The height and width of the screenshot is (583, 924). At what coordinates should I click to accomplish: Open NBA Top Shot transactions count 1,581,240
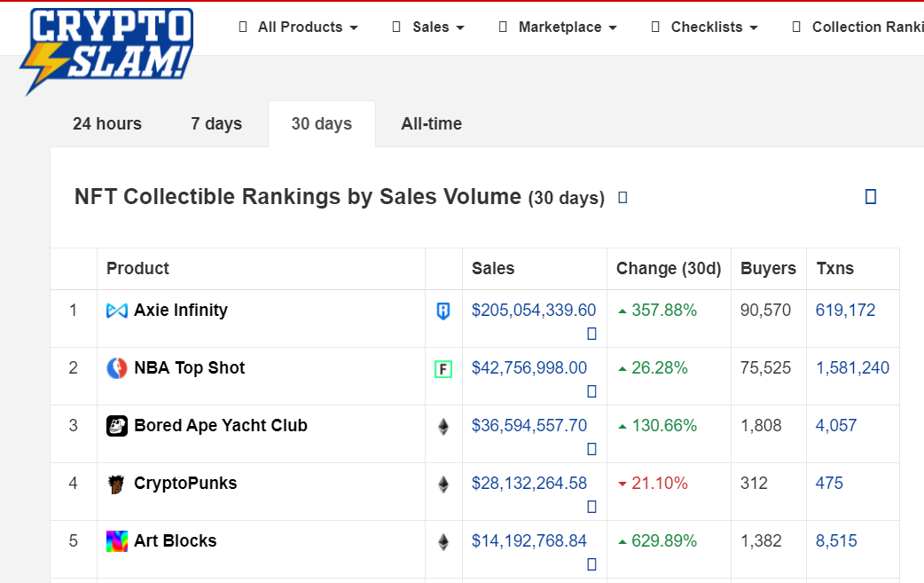click(x=852, y=368)
